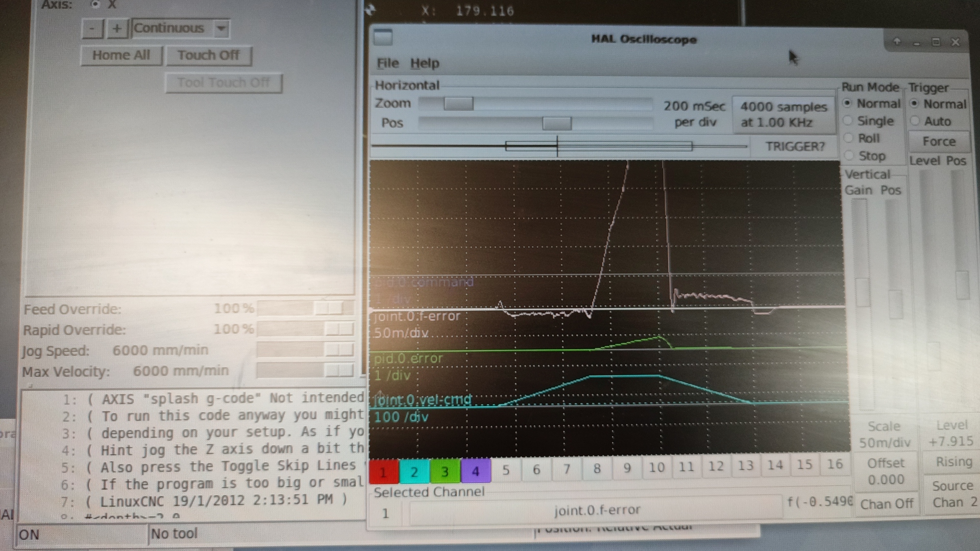
Task: Click the horizontal Zoom slider handle
Action: tap(458, 104)
